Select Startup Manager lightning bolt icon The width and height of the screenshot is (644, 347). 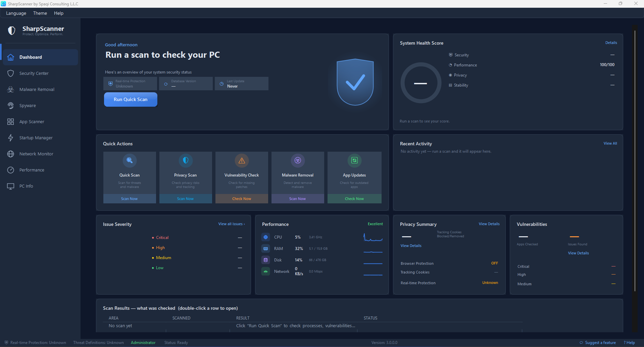[x=11, y=138]
